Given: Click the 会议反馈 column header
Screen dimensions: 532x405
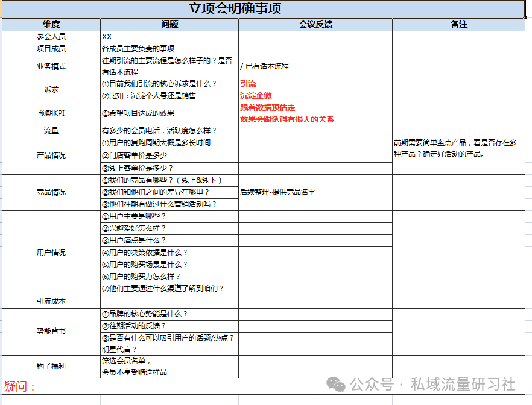Looking at the screenshot, I should (315, 24).
